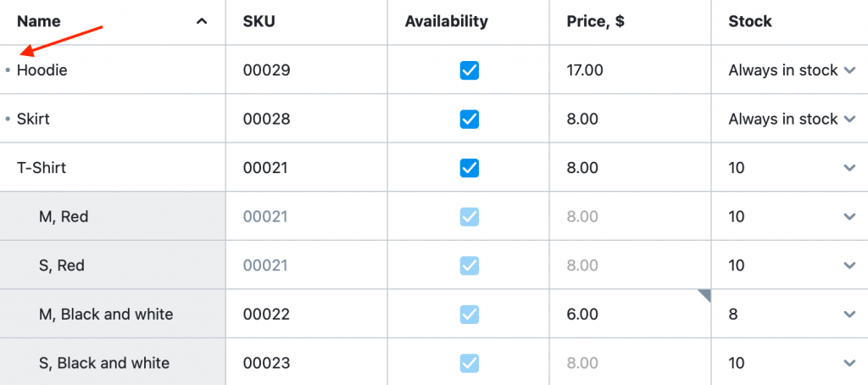Toggle availability for S, Black and white
This screenshot has width=868, height=385.
pos(469,364)
